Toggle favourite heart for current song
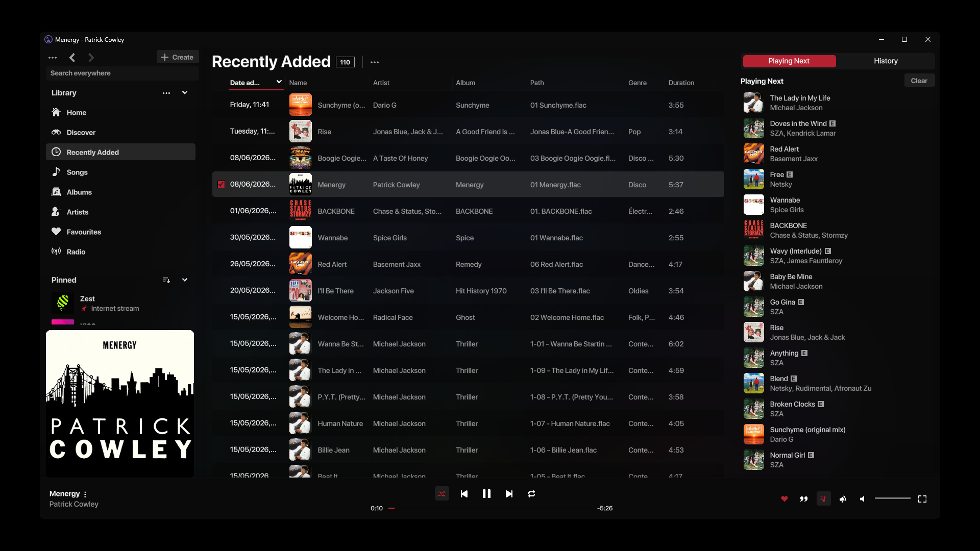The height and width of the screenshot is (551, 980). pyautogui.click(x=785, y=499)
